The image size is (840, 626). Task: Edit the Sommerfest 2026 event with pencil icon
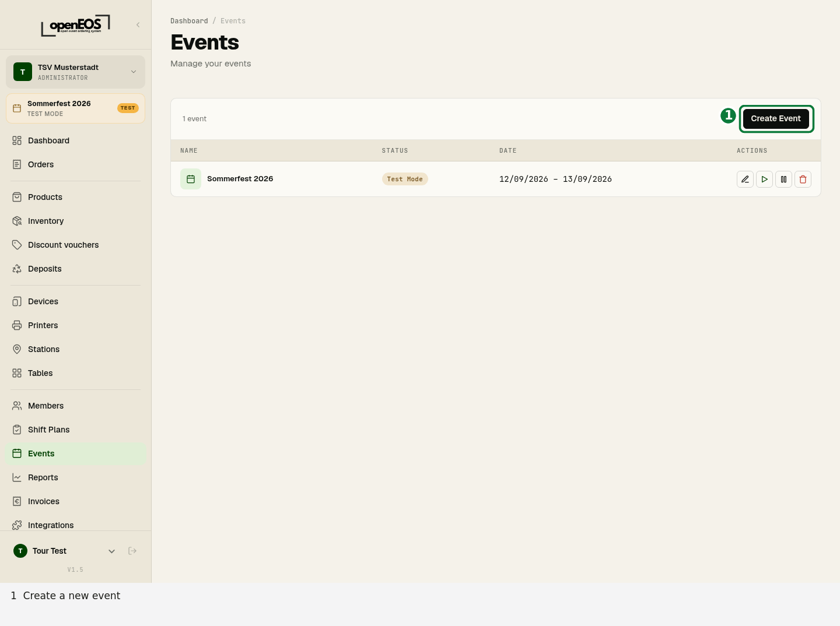[x=745, y=179]
